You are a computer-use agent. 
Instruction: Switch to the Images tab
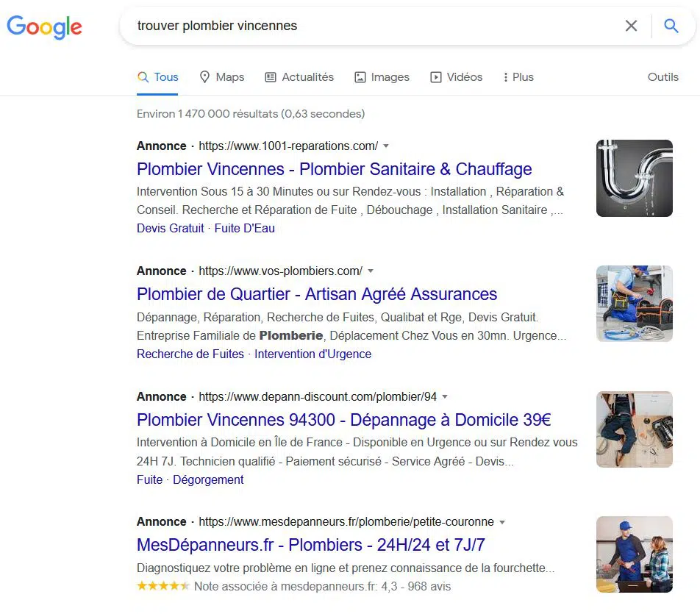point(382,77)
